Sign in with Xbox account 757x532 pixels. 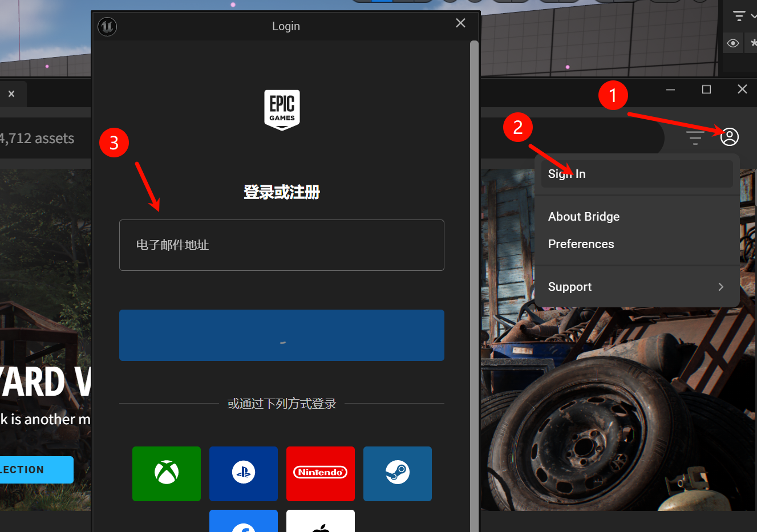coord(167,473)
